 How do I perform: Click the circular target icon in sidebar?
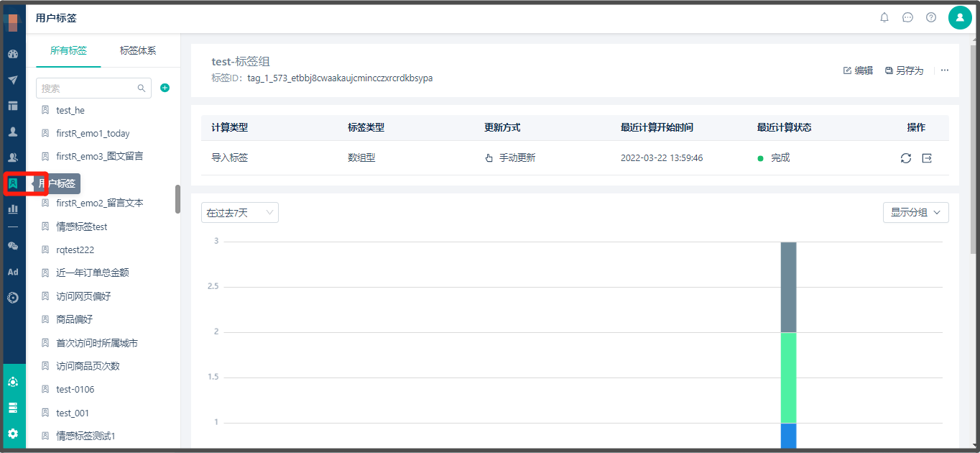13,297
